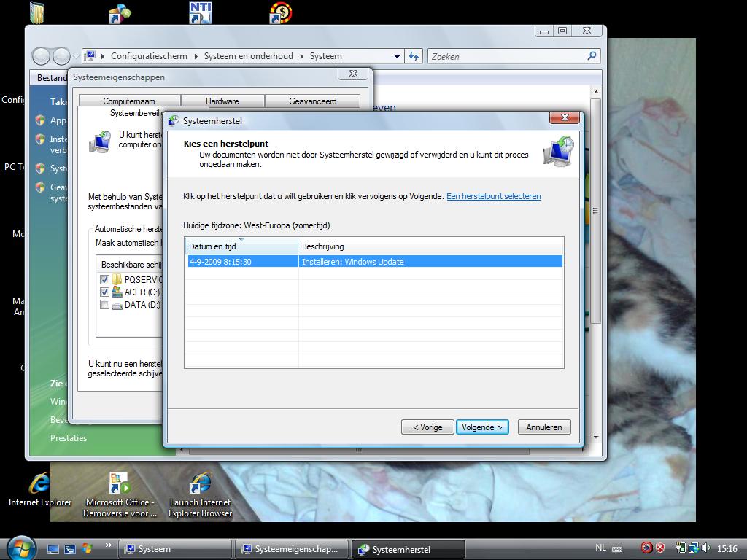Open the NTI desktop shortcut icon

(201, 13)
